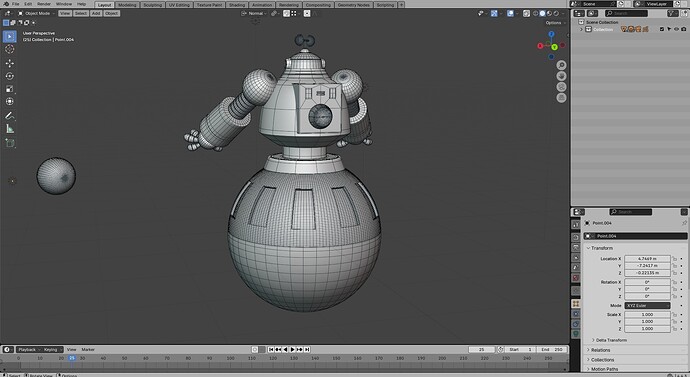Open the Render menu
The image size is (690, 377).
pyautogui.click(x=44, y=4)
